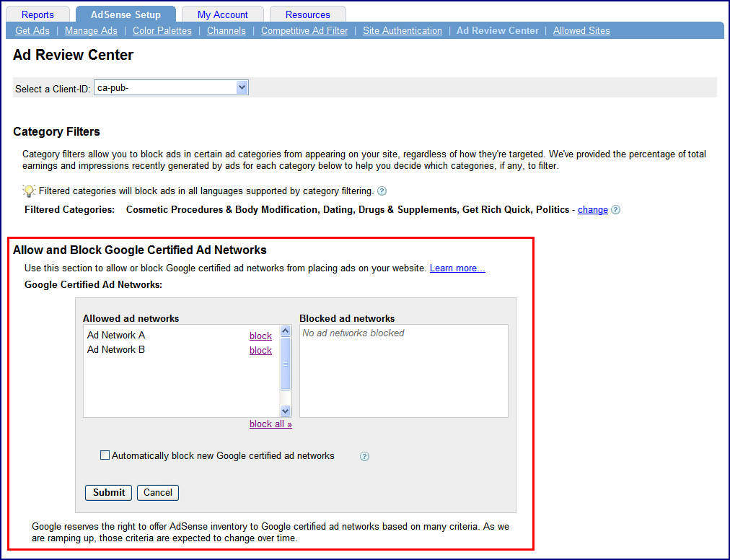The image size is (730, 560).
Task: Switch to My Account tab
Action: coord(223,14)
